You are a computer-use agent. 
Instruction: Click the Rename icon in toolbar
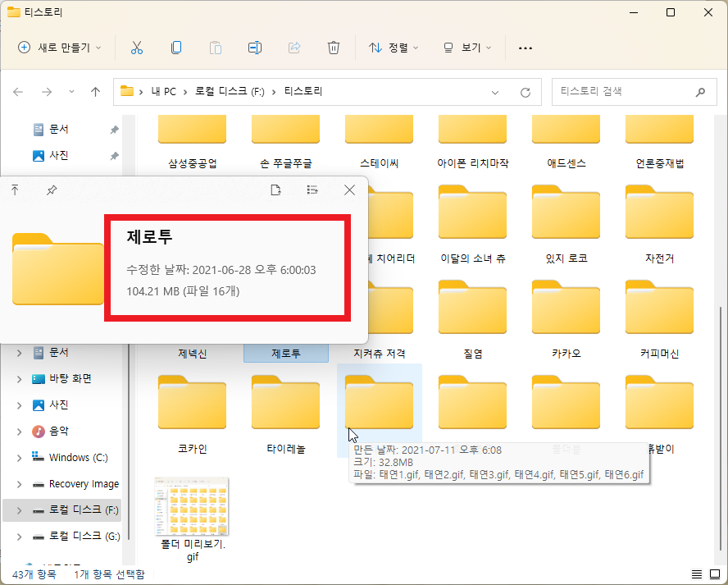255,48
